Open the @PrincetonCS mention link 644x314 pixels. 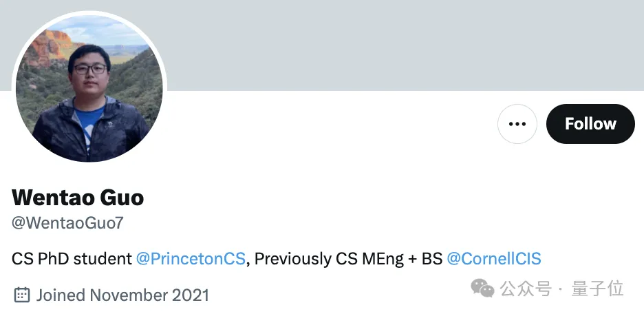[191, 259]
